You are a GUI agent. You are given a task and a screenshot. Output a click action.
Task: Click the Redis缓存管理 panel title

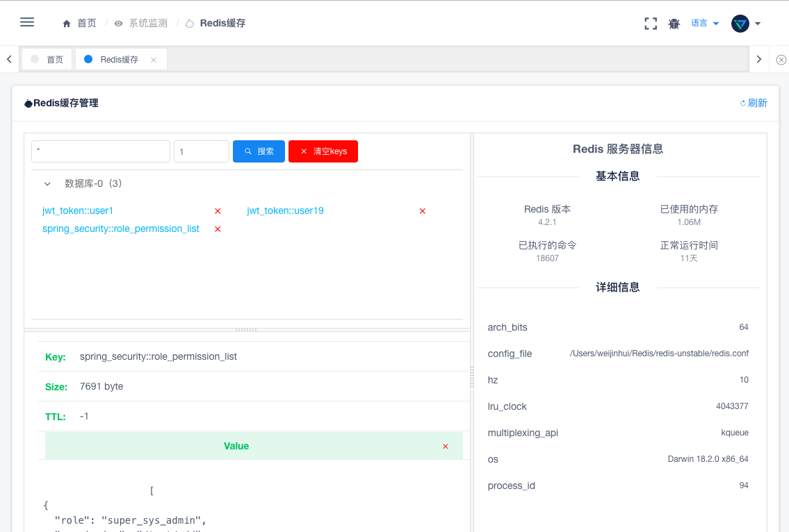[65, 103]
